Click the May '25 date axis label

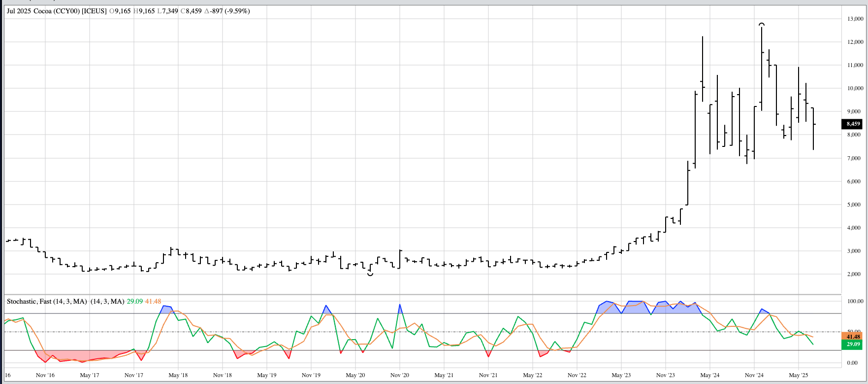pos(798,375)
